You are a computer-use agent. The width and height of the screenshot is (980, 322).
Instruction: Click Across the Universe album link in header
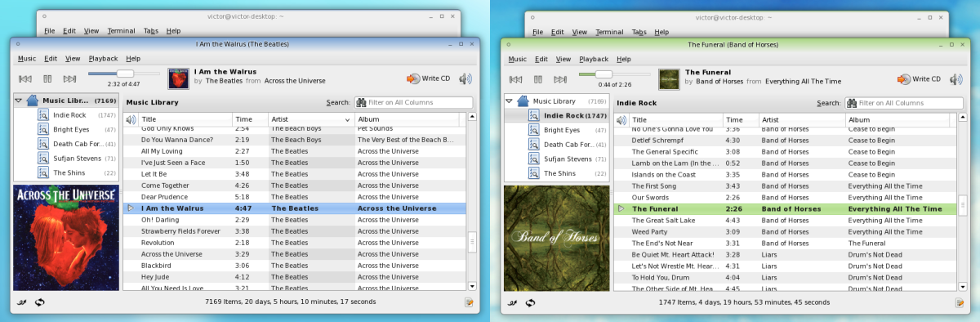(295, 81)
